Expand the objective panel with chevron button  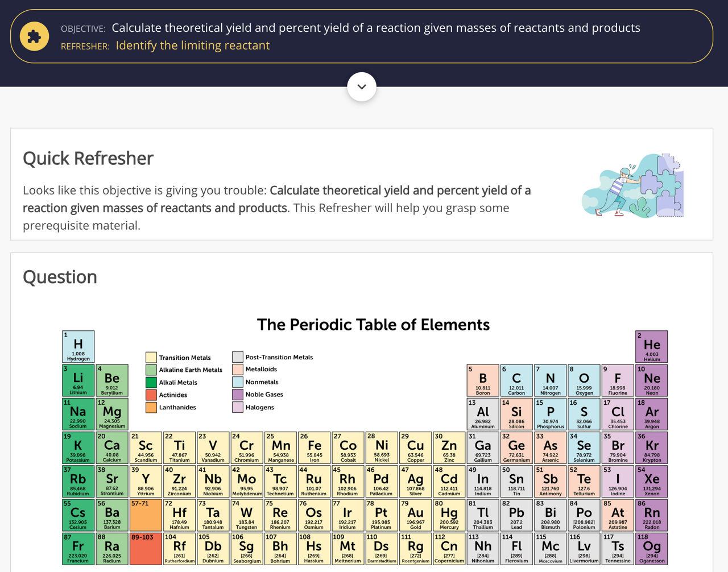(362, 87)
